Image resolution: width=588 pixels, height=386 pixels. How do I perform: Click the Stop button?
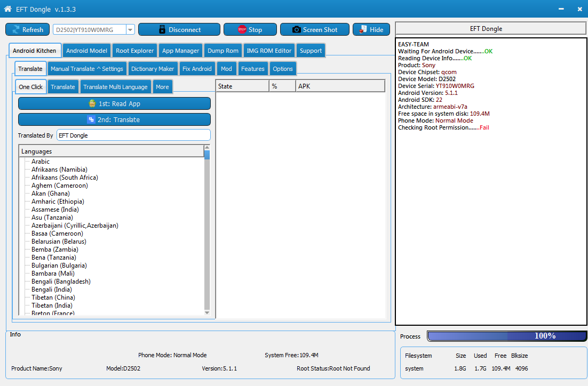(x=250, y=30)
